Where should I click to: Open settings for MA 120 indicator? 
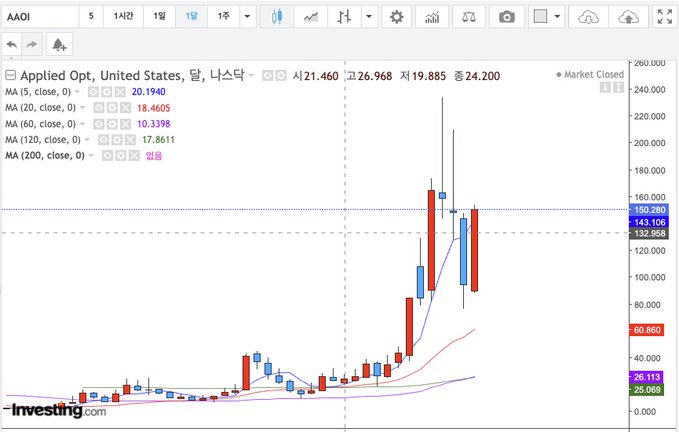coord(116,140)
